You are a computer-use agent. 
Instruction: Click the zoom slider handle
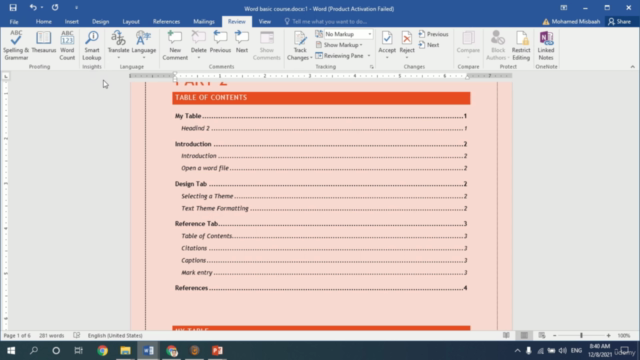[x=581, y=336]
